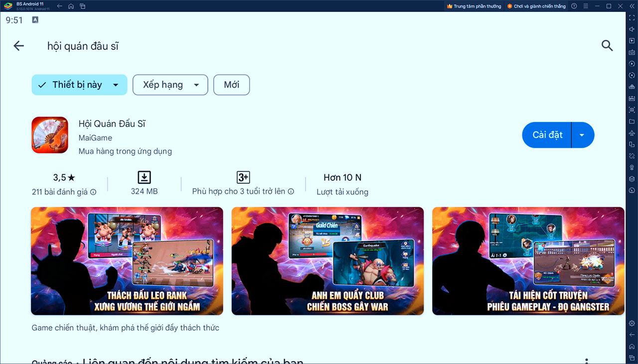
Task: Open the Hội Quán Đấu Sĩ app icon
Action: click(50, 135)
